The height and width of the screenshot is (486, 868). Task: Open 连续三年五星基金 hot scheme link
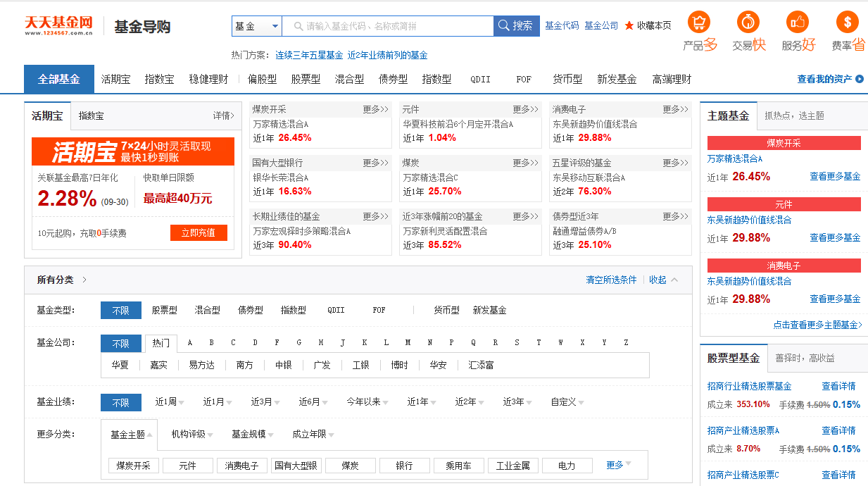click(x=309, y=55)
